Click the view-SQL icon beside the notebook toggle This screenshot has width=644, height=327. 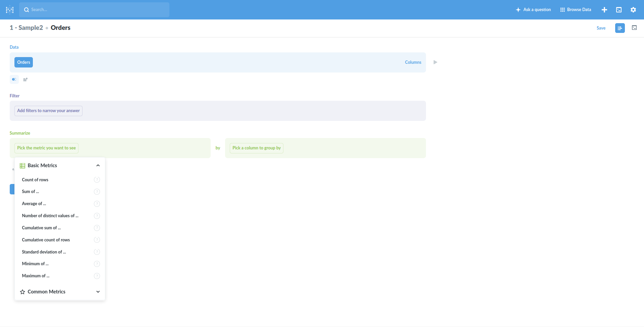(x=634, y=28)
